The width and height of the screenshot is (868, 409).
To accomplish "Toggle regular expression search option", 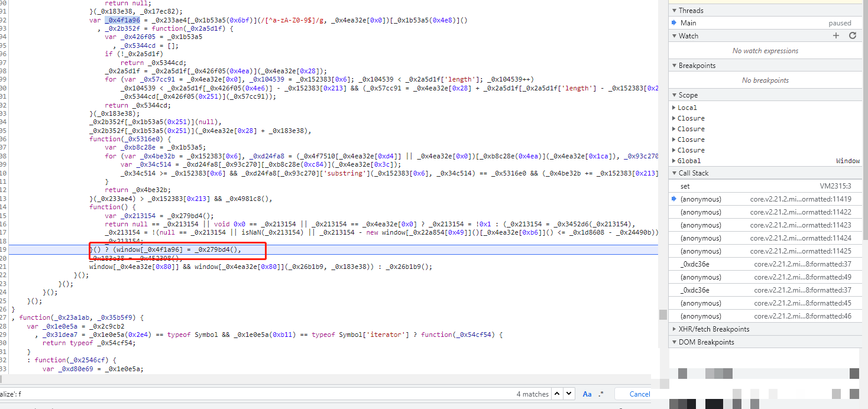I will [601, 394].
